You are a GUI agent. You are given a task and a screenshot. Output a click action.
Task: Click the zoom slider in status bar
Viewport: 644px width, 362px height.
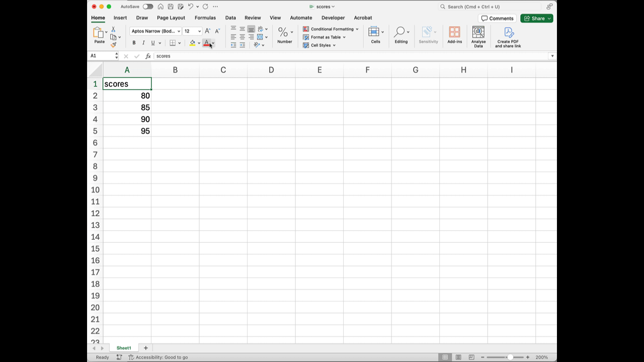point(510,357)
